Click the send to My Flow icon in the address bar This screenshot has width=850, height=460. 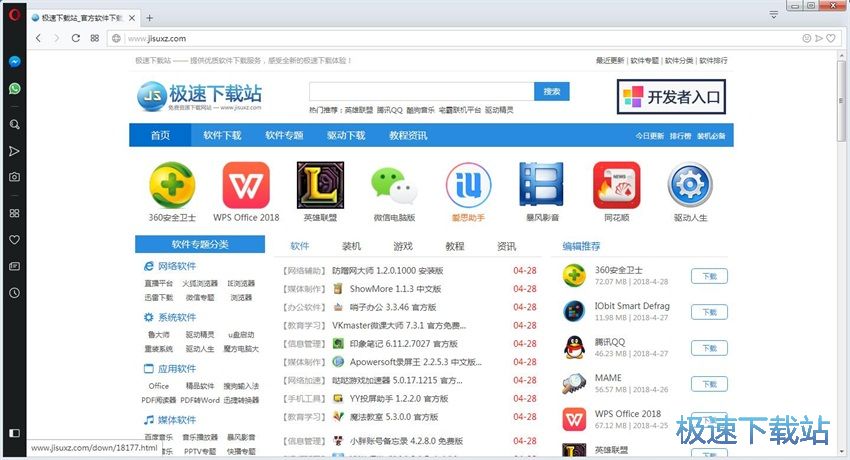tap(819, 38)
